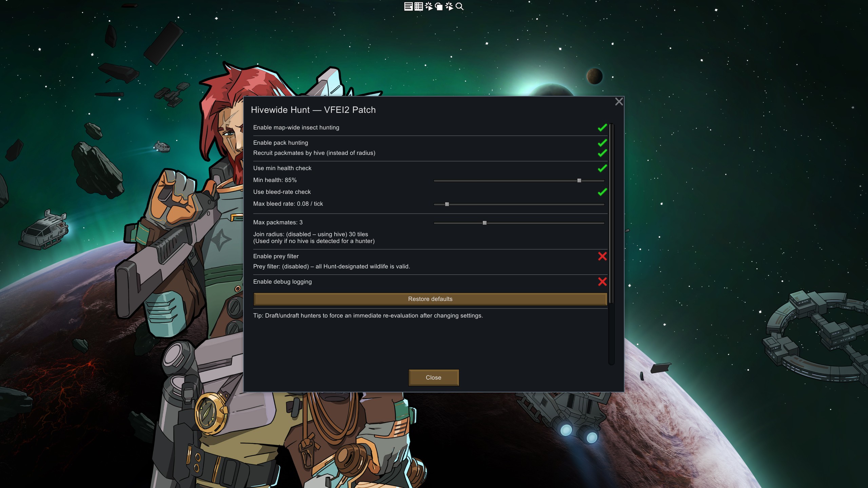This screenshot has width=868, height=488.
Task: Toggle Recruit packmates by hive checkmark
Action: point(602,153)
